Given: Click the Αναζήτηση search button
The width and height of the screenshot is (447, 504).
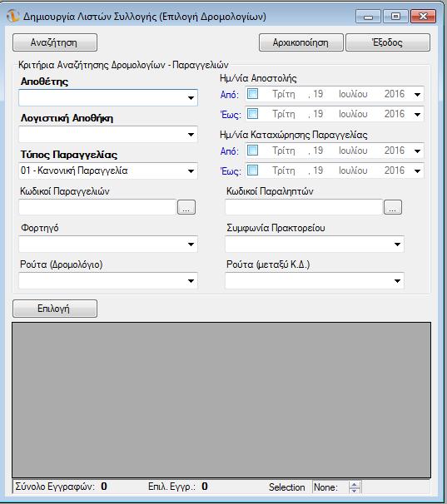Looking at the screenshot, I should tap(55, 42).
